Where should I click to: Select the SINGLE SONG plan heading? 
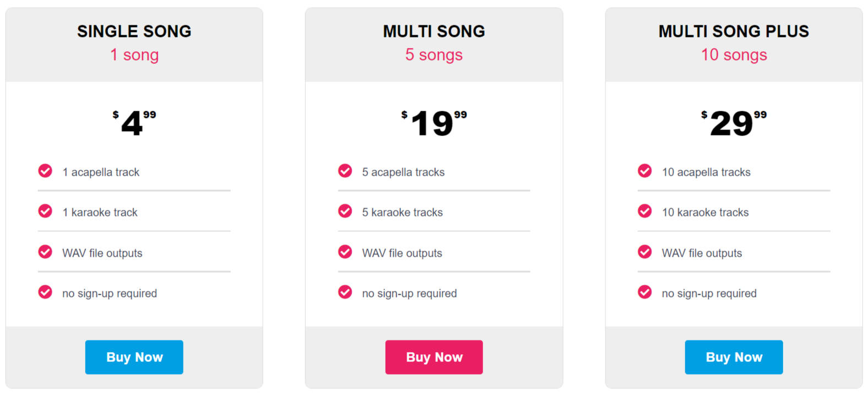(134, 31)
